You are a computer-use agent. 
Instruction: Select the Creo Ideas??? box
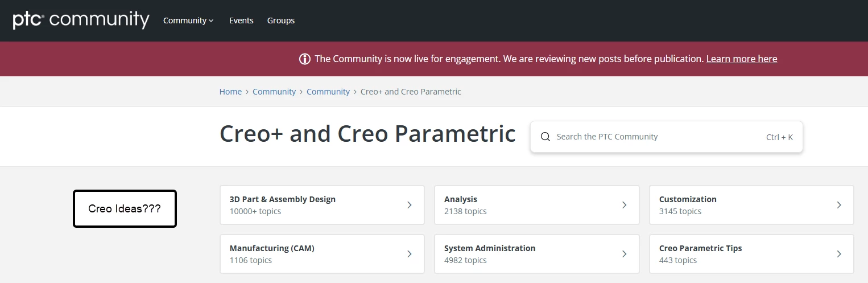coord(125,208)
